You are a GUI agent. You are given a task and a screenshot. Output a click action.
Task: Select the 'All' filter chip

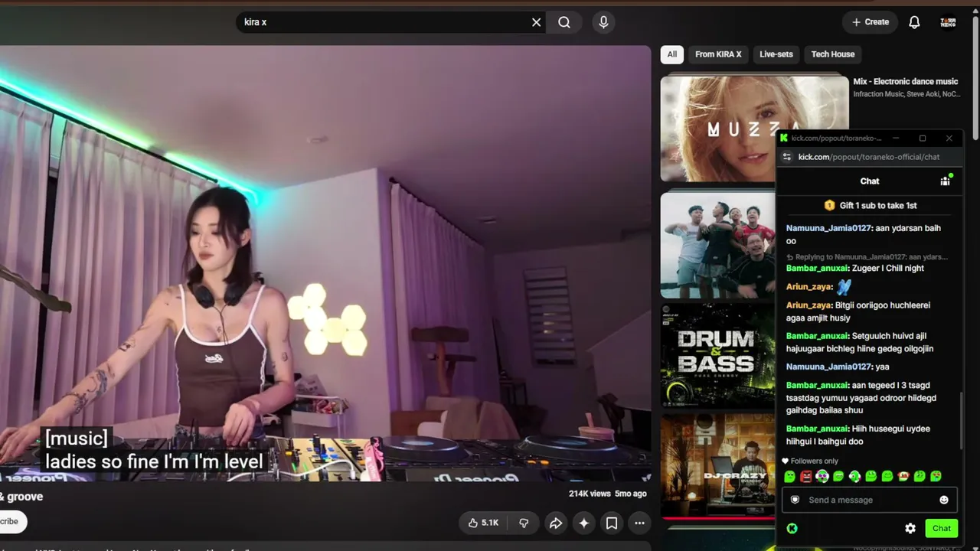(x=672, y=54)
